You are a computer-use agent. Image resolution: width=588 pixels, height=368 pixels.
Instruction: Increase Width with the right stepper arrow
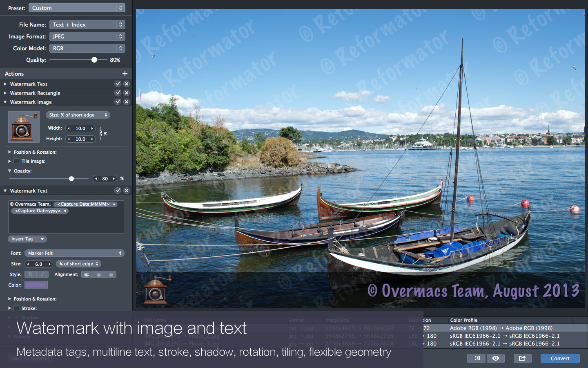coord(92,128)
